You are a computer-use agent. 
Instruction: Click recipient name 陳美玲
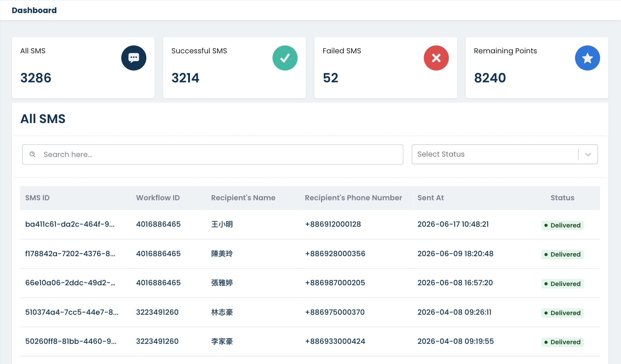222,254
